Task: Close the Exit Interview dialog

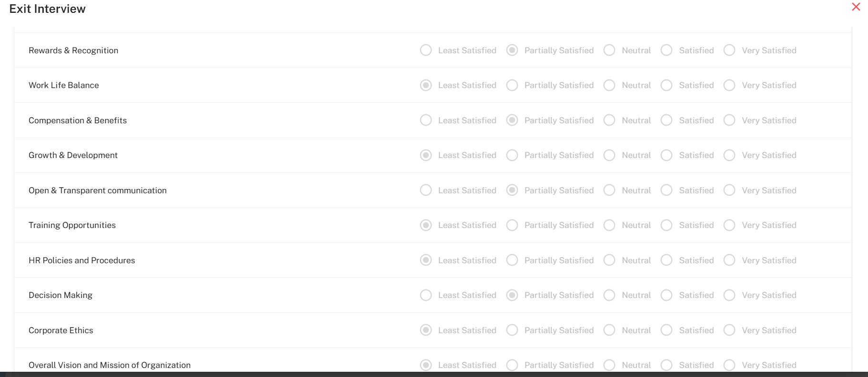Action: click(x=856, y=7)
